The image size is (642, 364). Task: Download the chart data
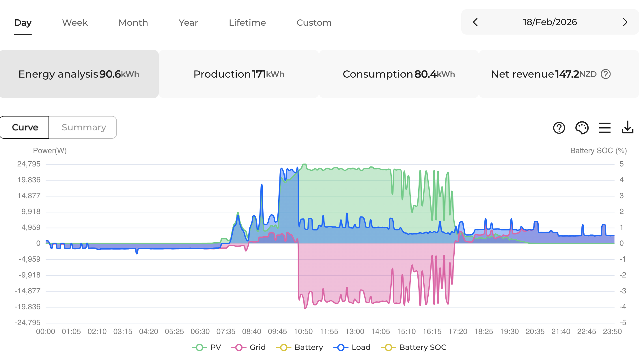coord(627,127)
